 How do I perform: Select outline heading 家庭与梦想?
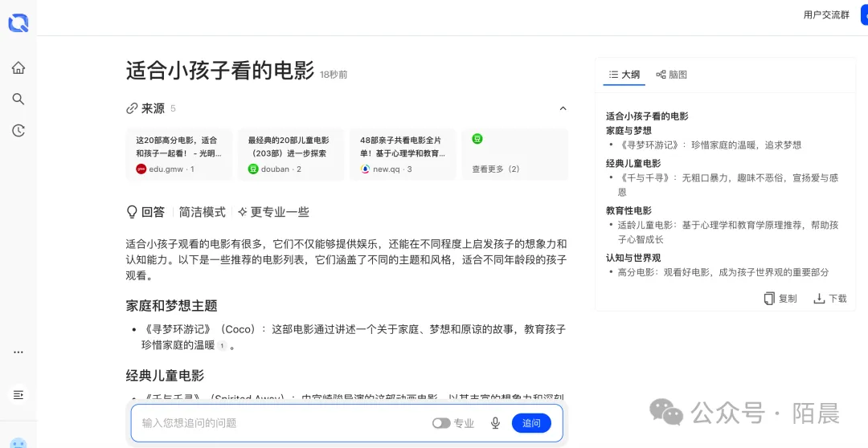[628, 131]
